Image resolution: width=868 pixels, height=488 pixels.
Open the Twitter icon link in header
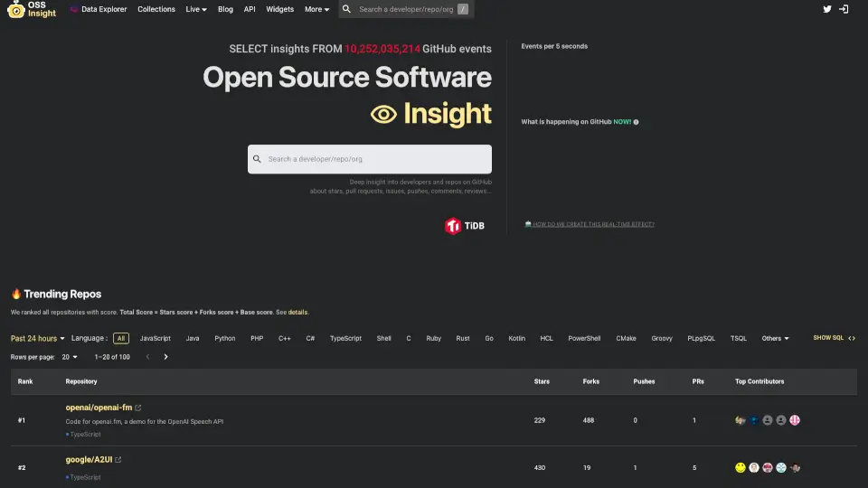click(826, 9)
